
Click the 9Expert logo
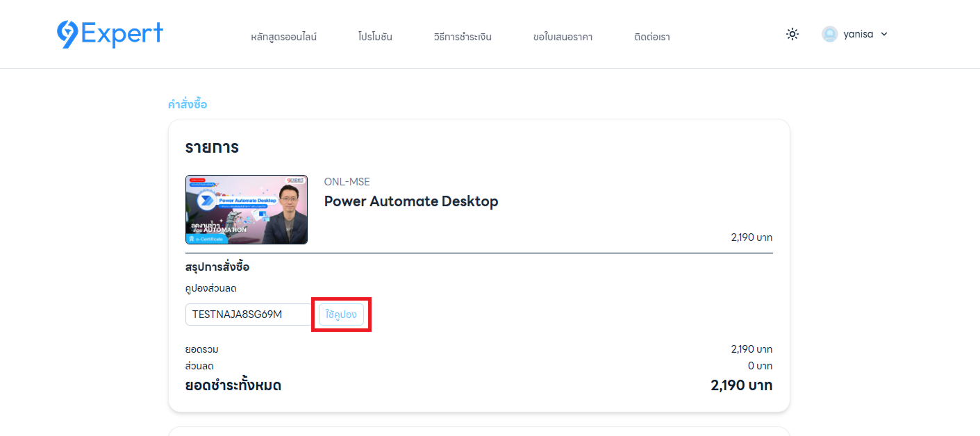tap(110, 34)
